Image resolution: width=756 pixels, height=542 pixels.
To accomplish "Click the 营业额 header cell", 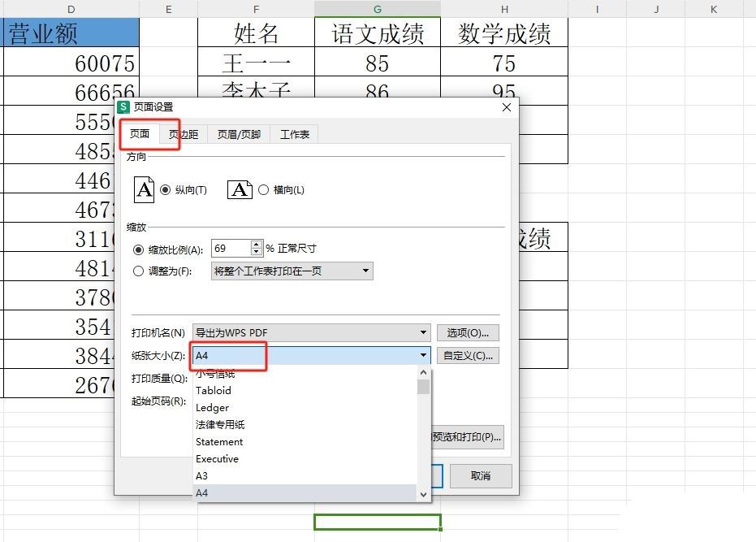I will 71,33.
